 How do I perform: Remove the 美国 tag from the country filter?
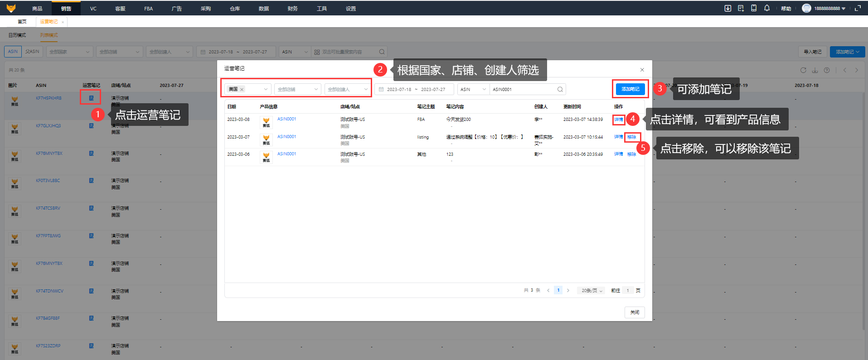point(242,89)
